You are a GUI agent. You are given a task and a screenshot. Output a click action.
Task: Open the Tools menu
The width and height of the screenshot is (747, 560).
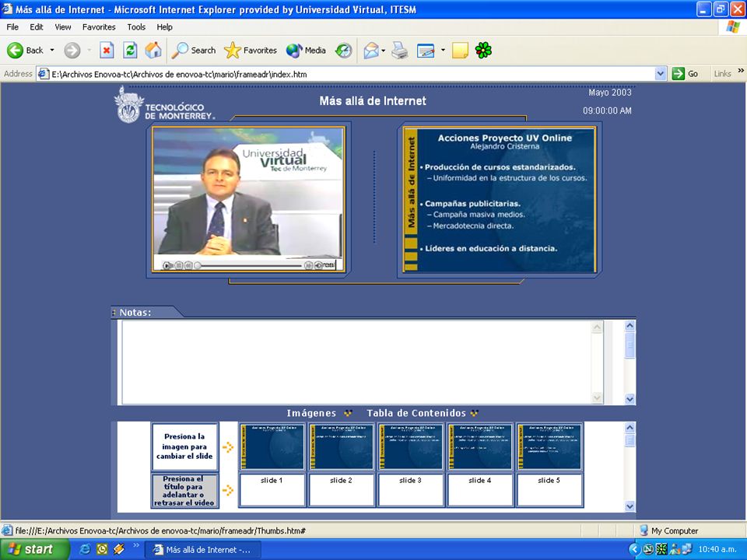(136, 27)
